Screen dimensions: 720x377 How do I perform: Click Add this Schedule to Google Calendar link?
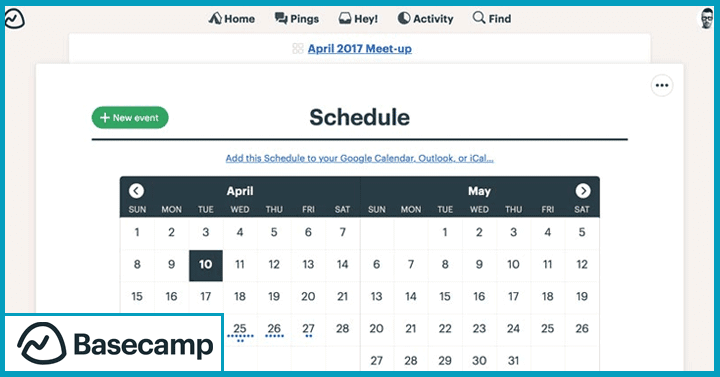point(360,158)
